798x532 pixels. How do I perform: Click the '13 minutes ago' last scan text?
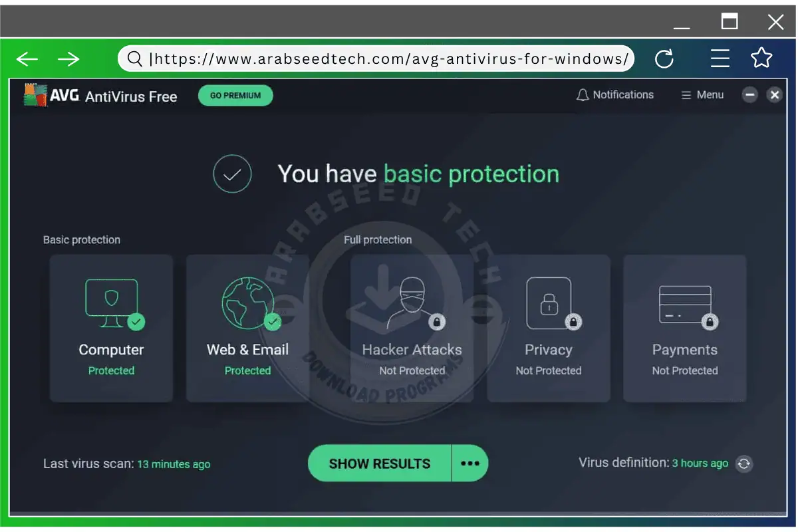point(174,464)
